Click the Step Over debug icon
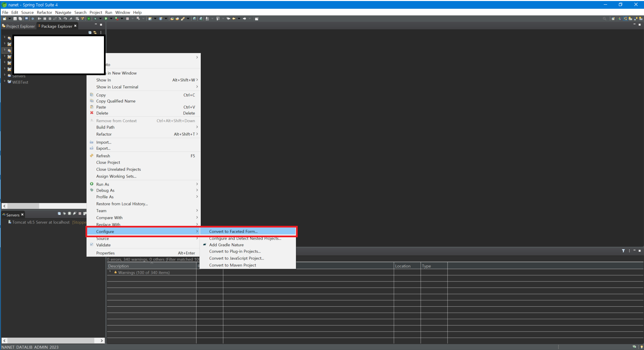 [x=65, y=19]
